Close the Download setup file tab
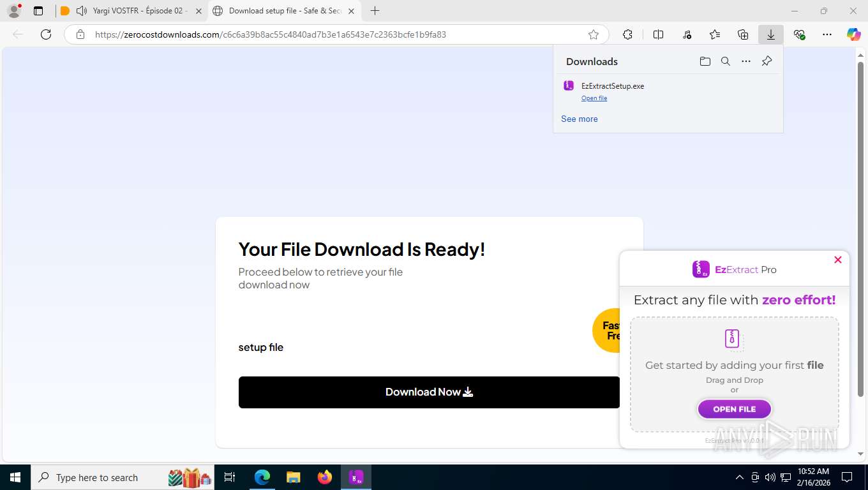 [x=351, y=11]
